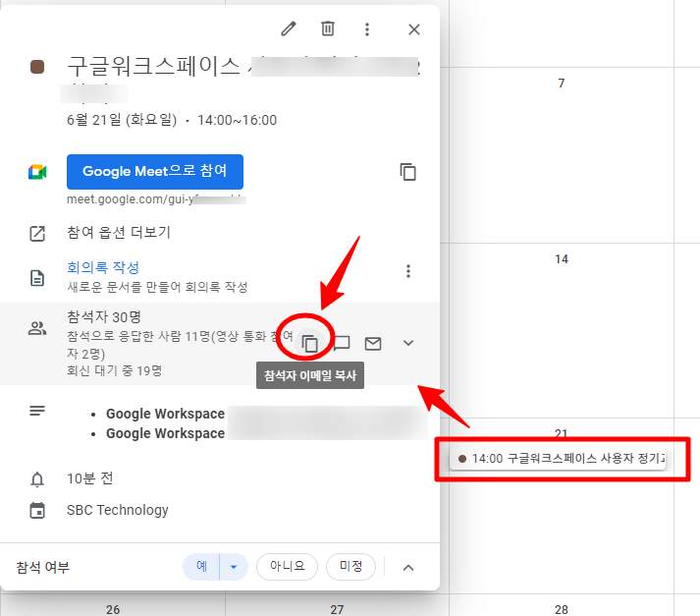Close the event details popup
700x616 pixels.
click(414, 29)
